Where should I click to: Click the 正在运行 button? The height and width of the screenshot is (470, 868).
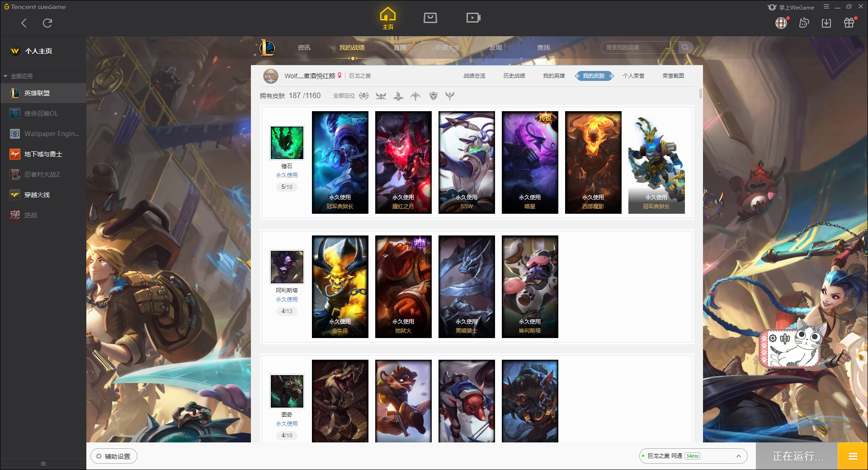click(797, 456)
